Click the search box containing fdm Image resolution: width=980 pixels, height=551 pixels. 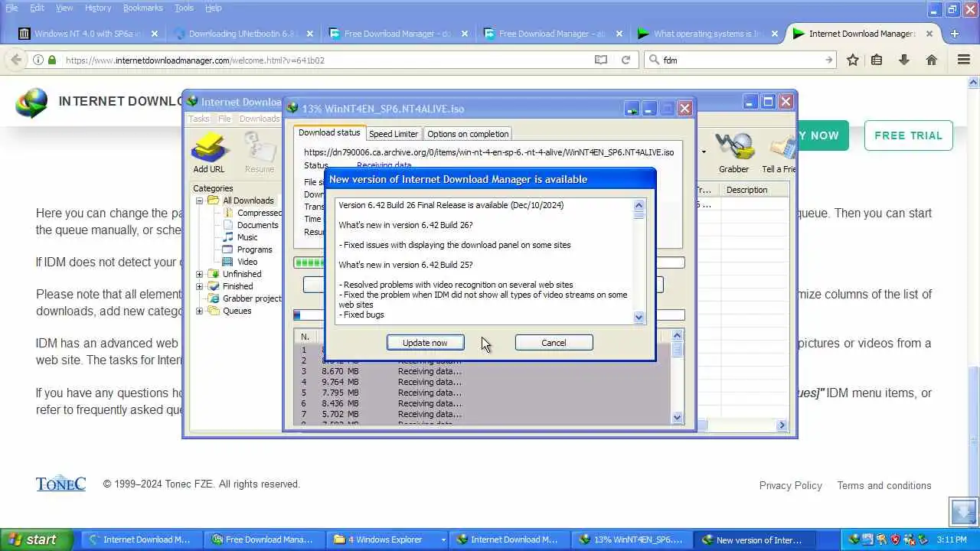click(x=739, y=60)
